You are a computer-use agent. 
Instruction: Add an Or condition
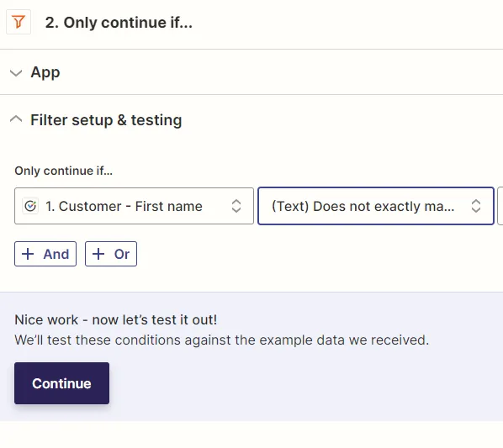coord(111,254)
